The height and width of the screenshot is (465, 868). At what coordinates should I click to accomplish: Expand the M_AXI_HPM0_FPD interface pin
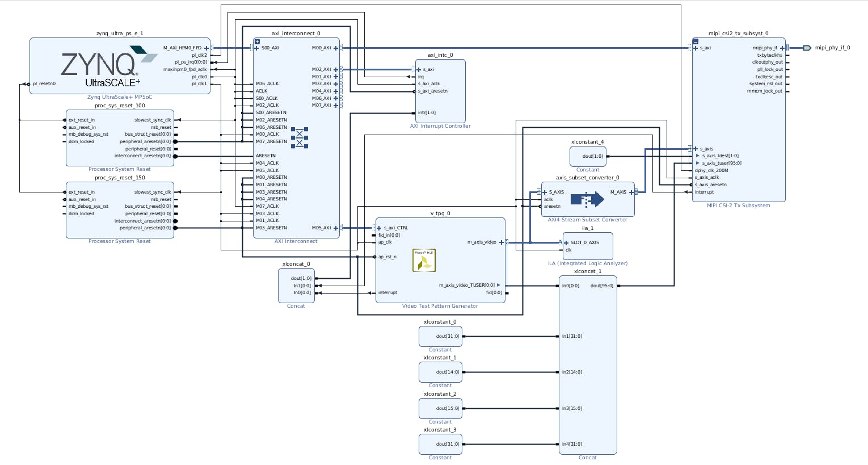pos(207,48)
